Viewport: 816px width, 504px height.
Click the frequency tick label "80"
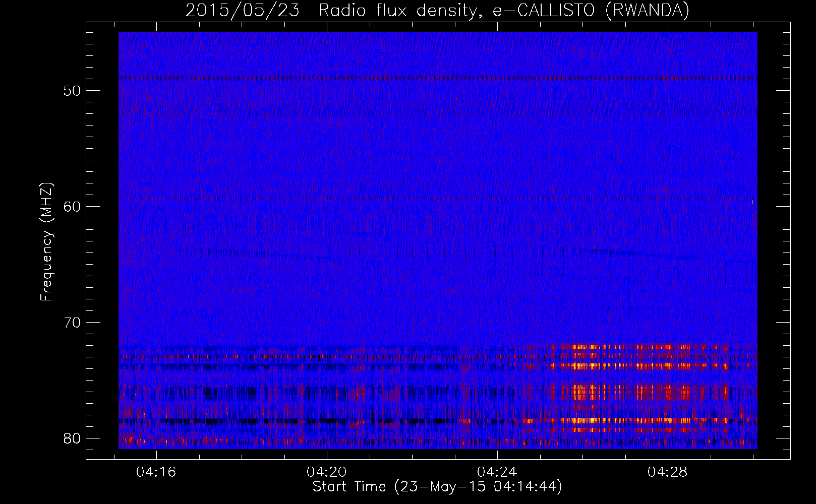pyautogui.click(x=72, y=438)
